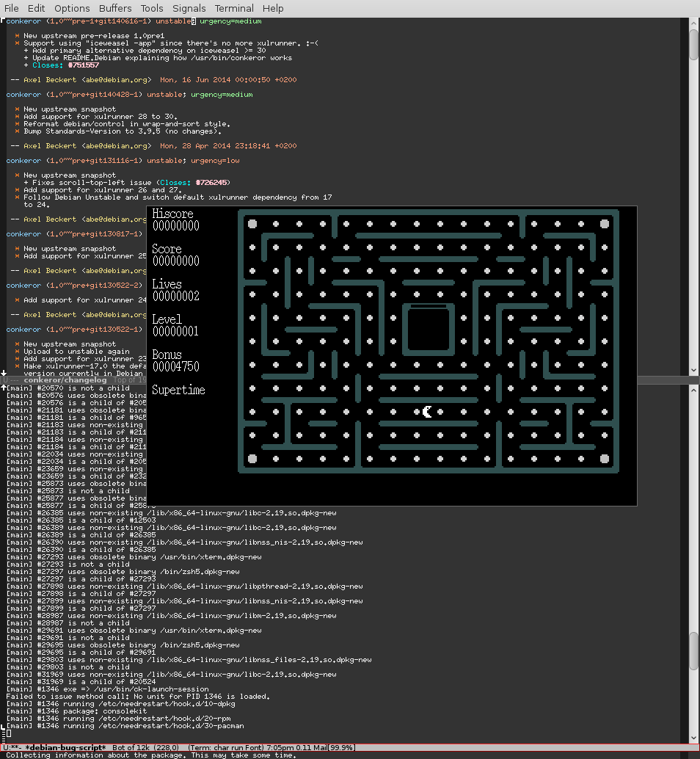Viewport: 700px width, 759px height.
Task: Click the up fringe arrow beside conkeror/changelog
Action: [x=4, y=388]
